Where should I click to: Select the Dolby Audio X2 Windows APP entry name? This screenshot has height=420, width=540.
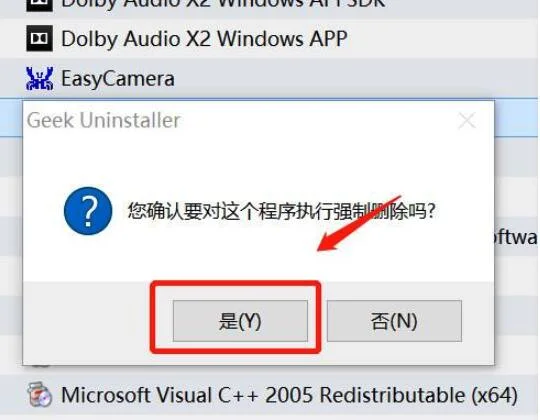tap(204, 39)
